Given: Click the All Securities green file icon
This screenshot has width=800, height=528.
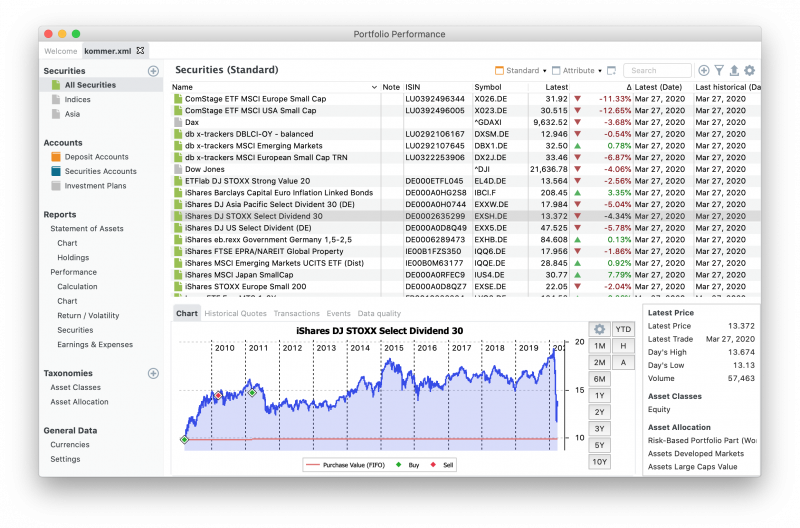Looking at the screenshot, I should coord(56,85).
